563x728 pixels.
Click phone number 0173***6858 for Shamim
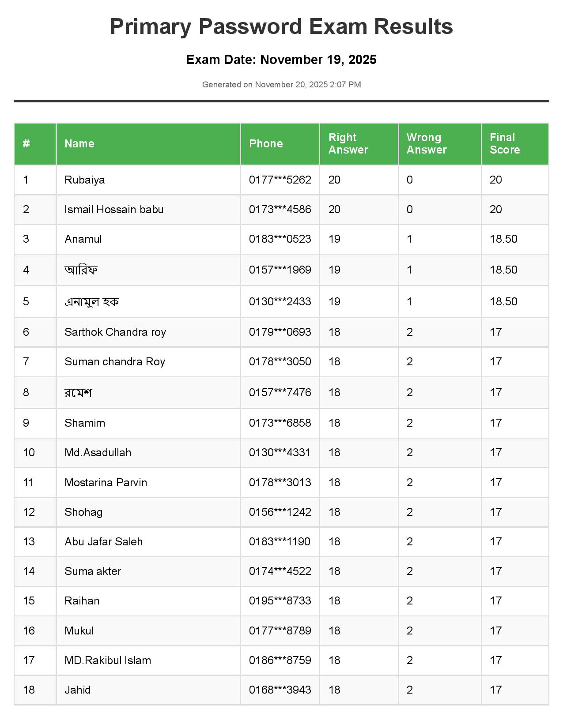(x=280, y=423)
